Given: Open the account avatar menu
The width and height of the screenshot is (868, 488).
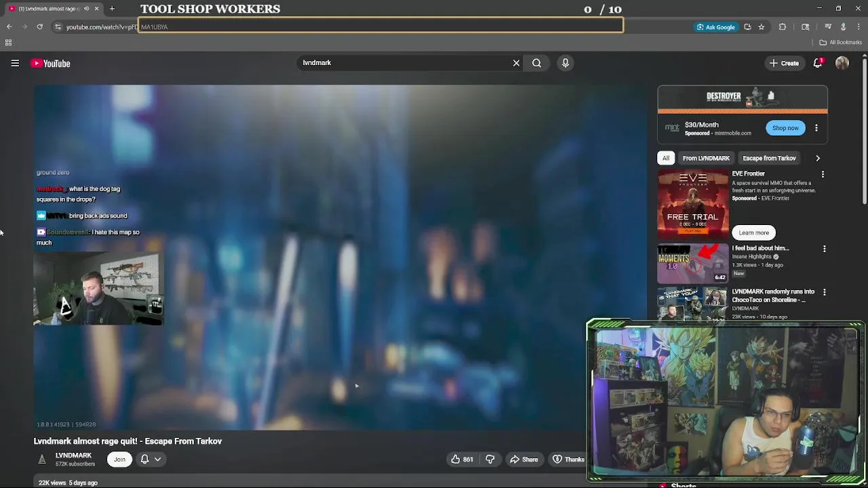Looking at the screenshot, I should pyautogui.click(x=842, y=63).
